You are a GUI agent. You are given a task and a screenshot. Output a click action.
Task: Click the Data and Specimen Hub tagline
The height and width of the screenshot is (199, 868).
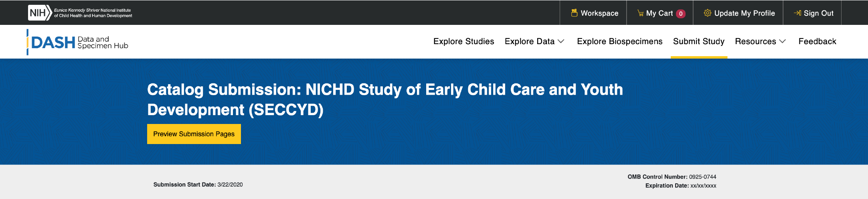point(103,43)
